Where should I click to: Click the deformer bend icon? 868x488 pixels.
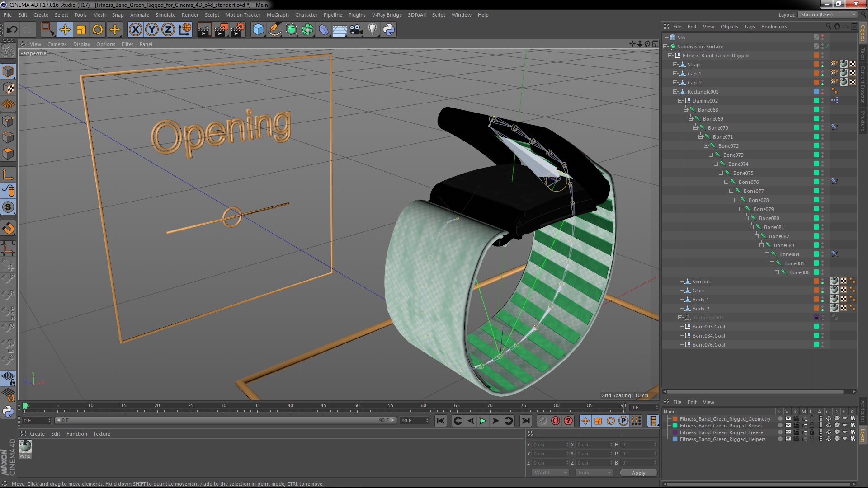(324, 30)
